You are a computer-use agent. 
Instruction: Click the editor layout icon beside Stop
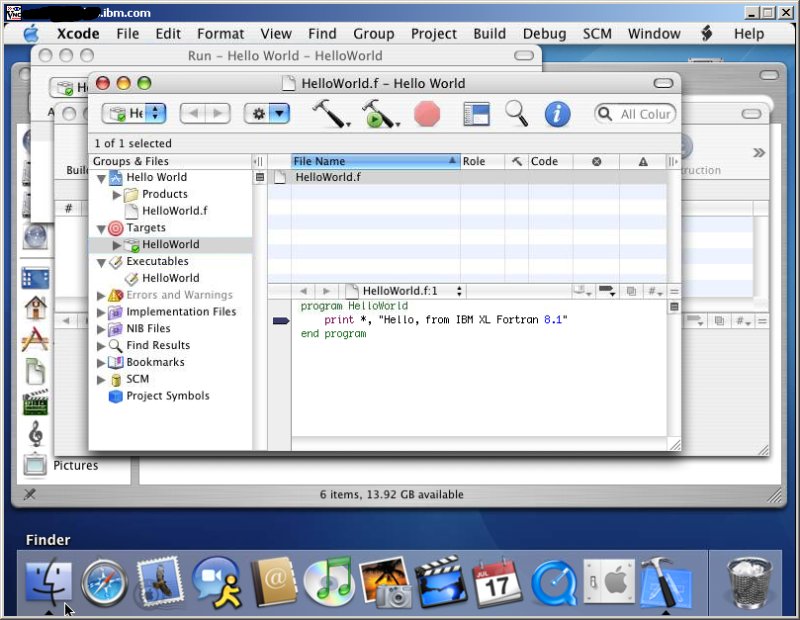(476, 113)
